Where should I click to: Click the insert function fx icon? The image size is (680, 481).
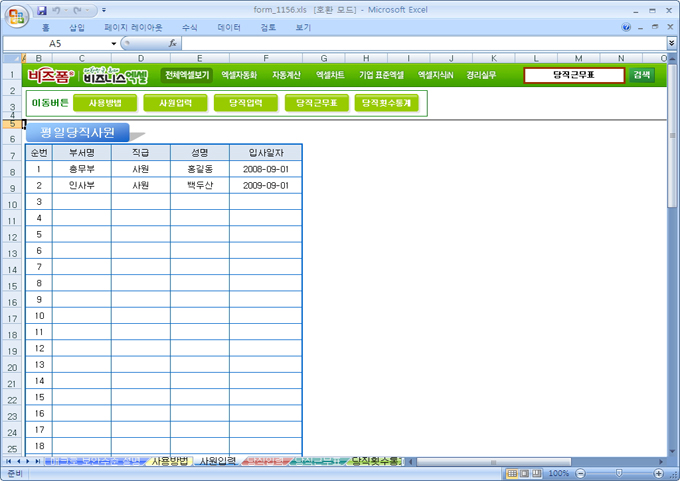173,44
